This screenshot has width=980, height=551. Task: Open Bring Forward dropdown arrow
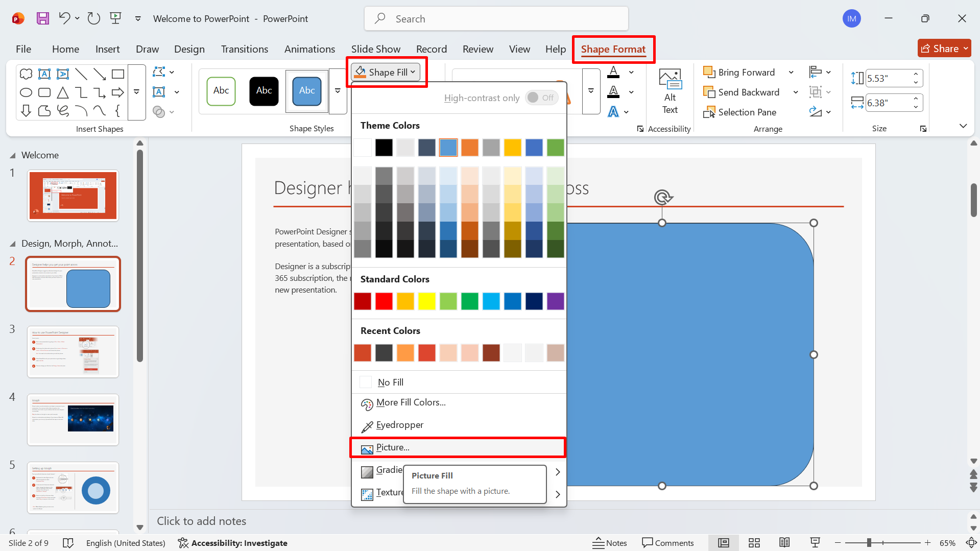coord(791,73)
